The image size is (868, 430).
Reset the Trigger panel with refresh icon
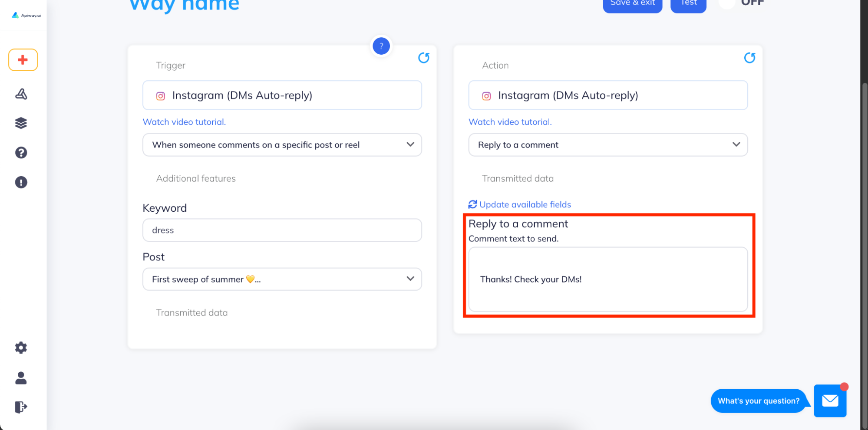point(424,58)
